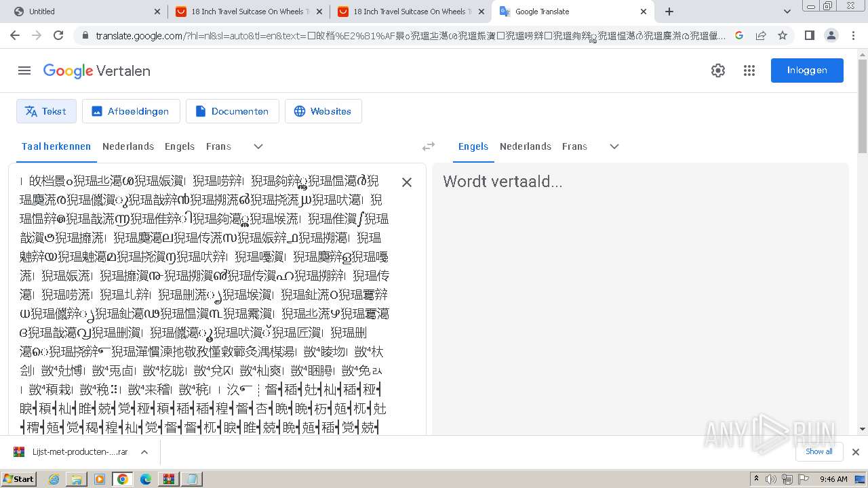Close the Untitled tab
The width and height of the screenshot is (868, 488).
click(x=157, y=12)
